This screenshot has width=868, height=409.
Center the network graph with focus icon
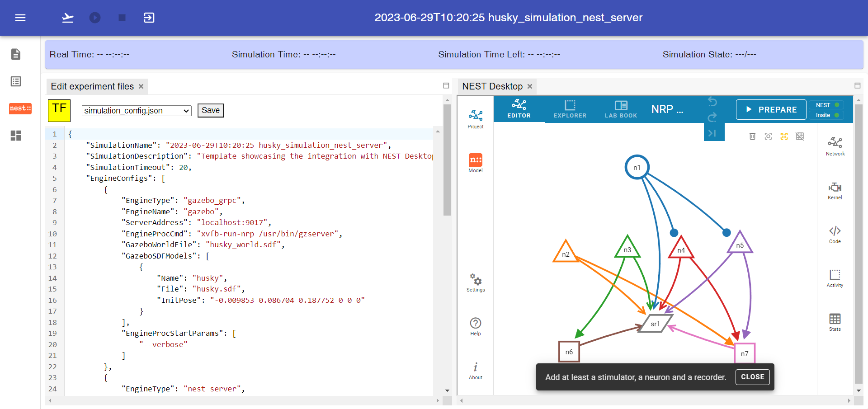(768, 136)
